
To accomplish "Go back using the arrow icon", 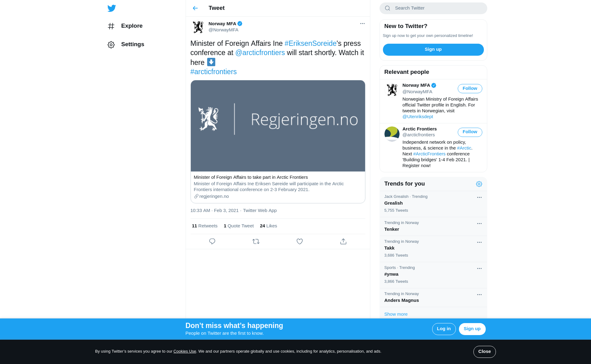I will point(195,8).
